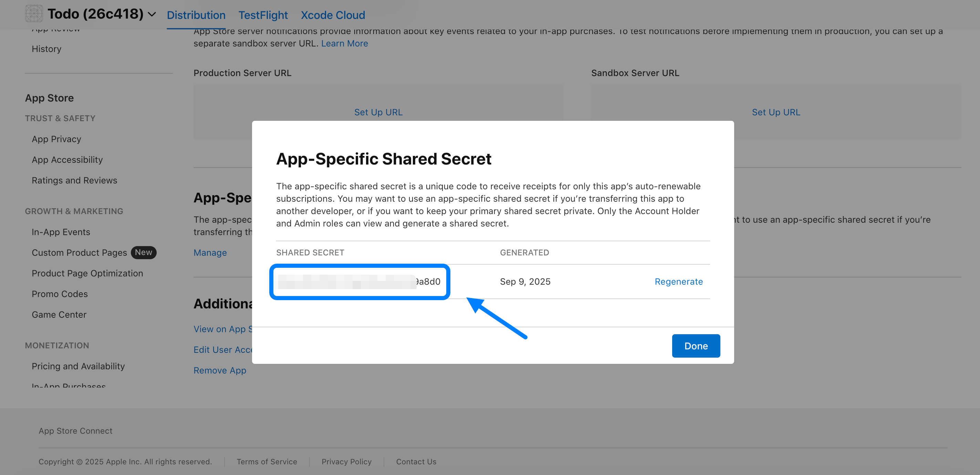Click Set Up URL for the Sandbox server
980x475 pixels.
776,112
